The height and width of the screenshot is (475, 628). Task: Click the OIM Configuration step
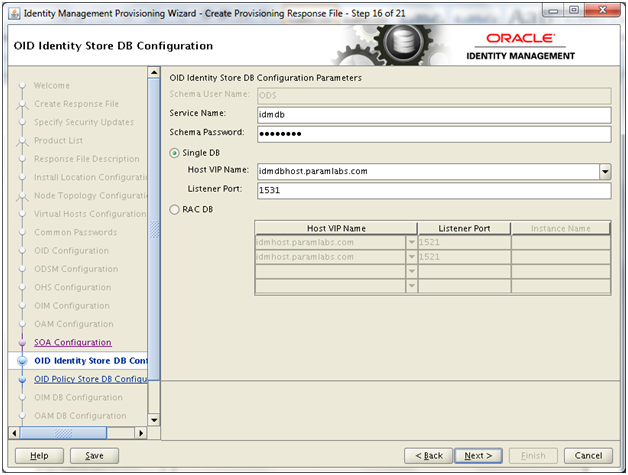[x=72, y=306]
